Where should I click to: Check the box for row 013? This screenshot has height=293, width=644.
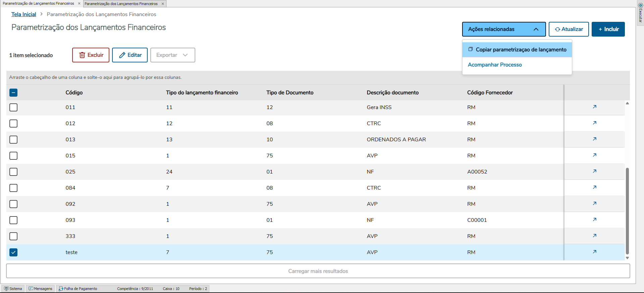13,140
